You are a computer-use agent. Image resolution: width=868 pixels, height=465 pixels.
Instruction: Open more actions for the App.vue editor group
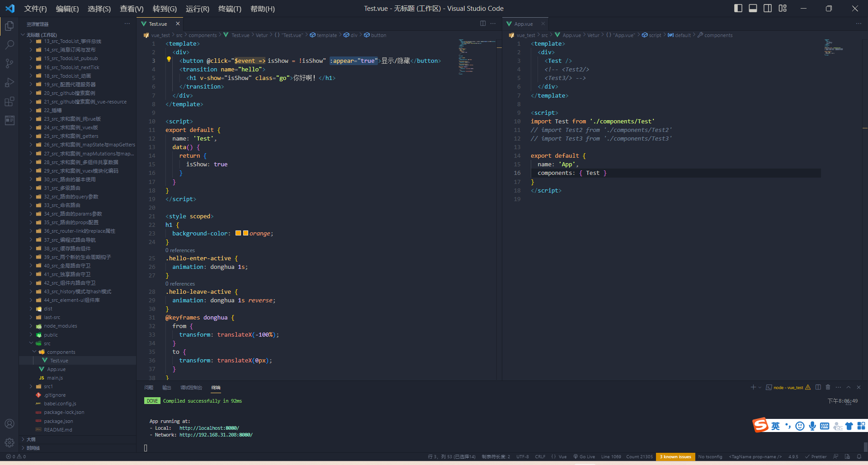pyautogui.click(x=859, y=23)
